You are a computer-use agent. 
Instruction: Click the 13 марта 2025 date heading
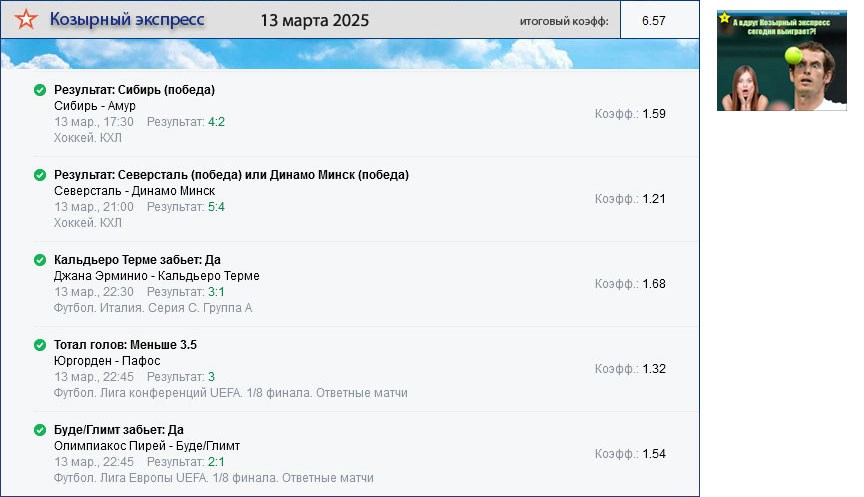(314, 21)
